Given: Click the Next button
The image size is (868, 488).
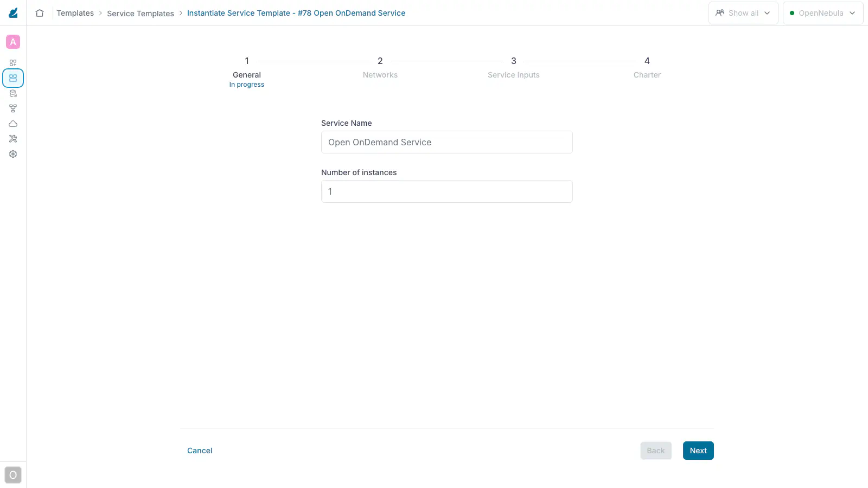Looking at the screenshot, I should (698, 451).
